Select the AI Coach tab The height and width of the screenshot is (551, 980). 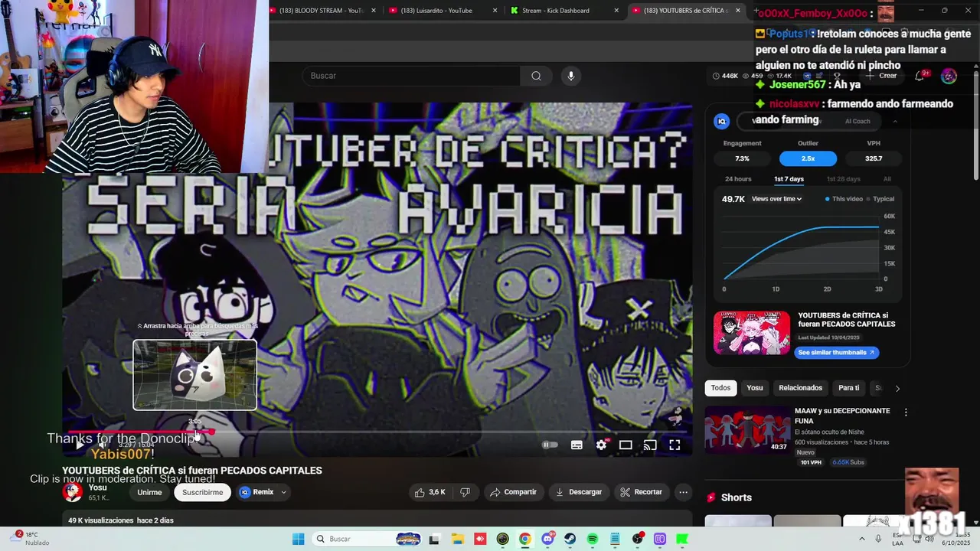857,121
